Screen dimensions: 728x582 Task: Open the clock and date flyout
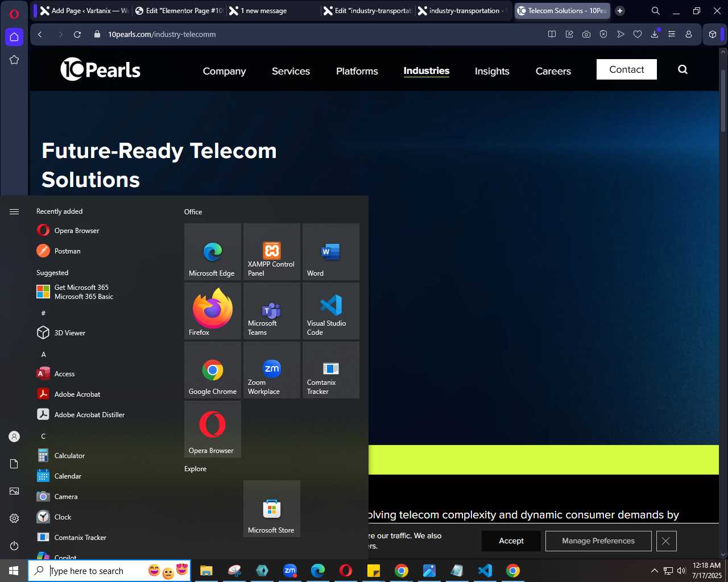point(707,571)
